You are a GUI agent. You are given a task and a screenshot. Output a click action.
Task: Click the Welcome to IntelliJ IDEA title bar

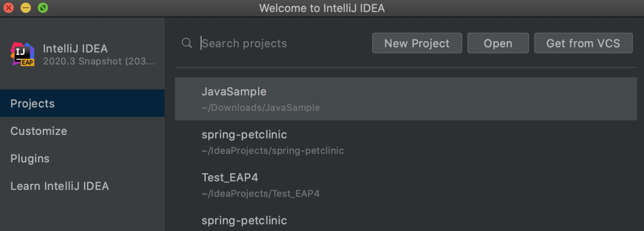click(x=322, y=8)
